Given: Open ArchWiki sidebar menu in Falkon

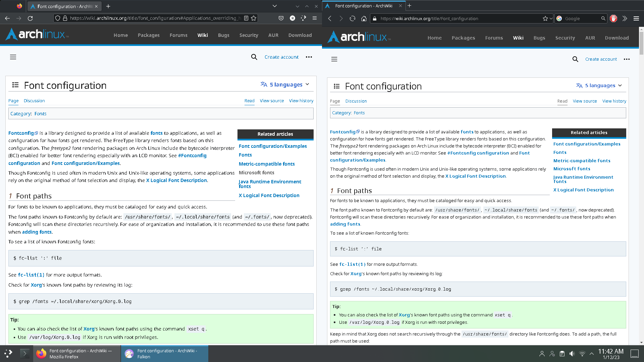Looking at the screenshot, I should coord(334,59).
